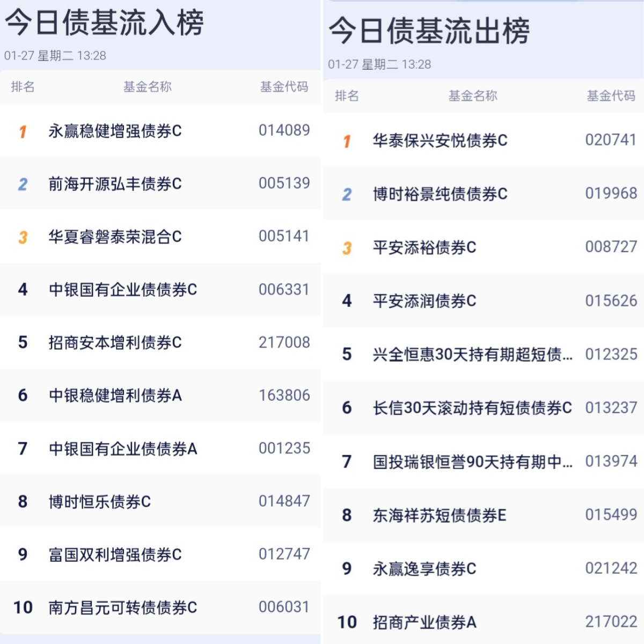The width and height of the screenshot is (644, 644).
Task: Click the 今日债基流入榜 title
Action: (x=104, y=23)
